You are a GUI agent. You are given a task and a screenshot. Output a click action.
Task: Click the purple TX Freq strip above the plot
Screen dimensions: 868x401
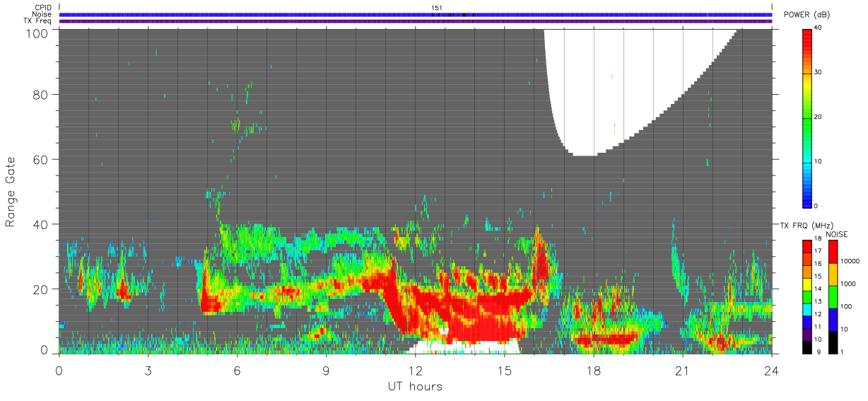(416, 21)
